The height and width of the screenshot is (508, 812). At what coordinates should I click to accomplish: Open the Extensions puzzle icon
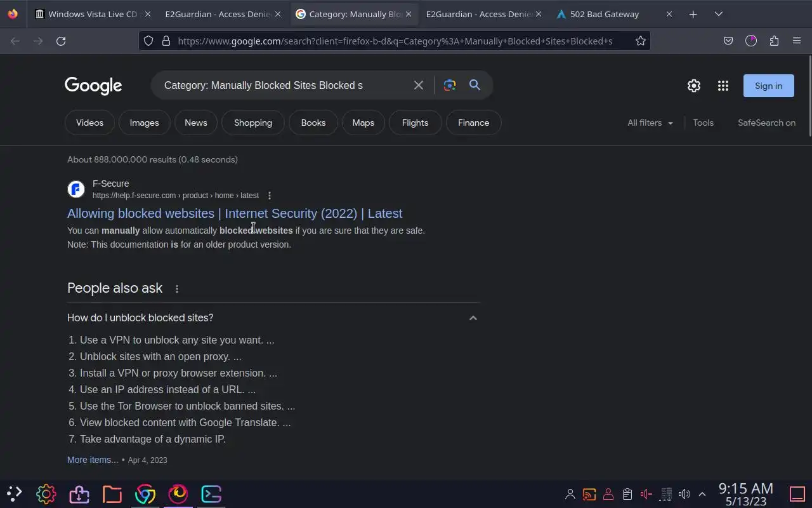pos(774,41)
